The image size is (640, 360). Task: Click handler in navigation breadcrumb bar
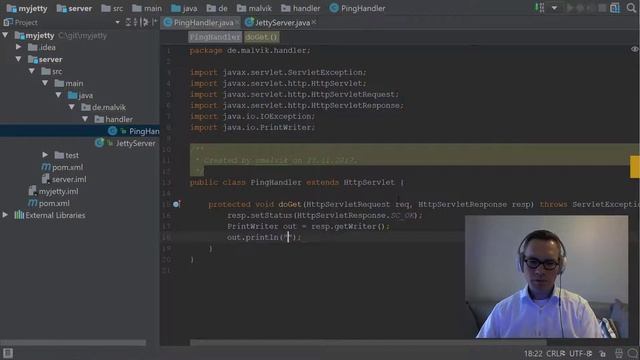(301, 8)
